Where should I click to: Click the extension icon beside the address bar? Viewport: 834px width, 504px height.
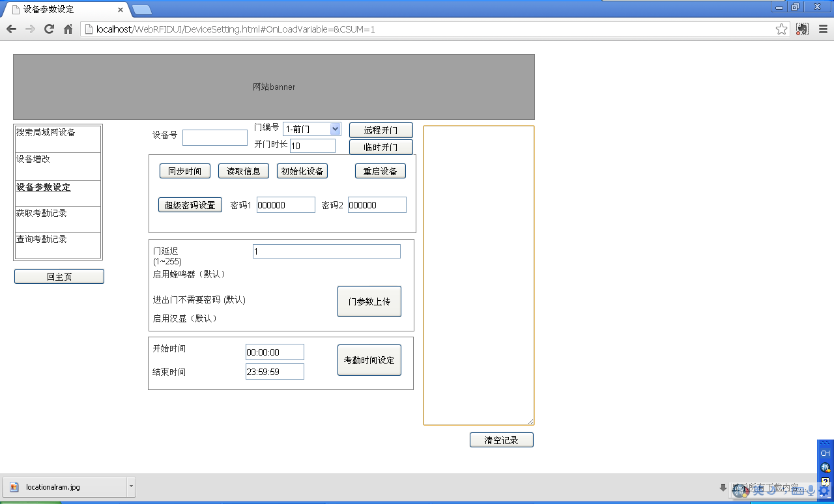click(x=801, y=29)
